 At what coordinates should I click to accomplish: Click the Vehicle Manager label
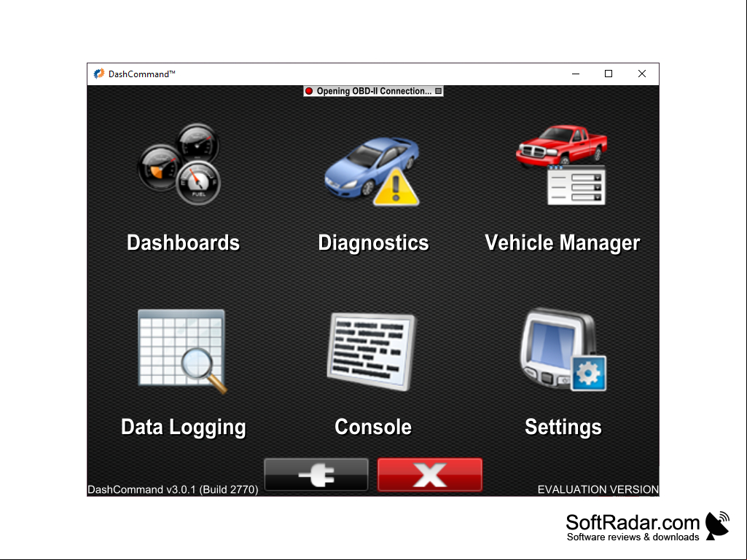(x=562, y=243)
